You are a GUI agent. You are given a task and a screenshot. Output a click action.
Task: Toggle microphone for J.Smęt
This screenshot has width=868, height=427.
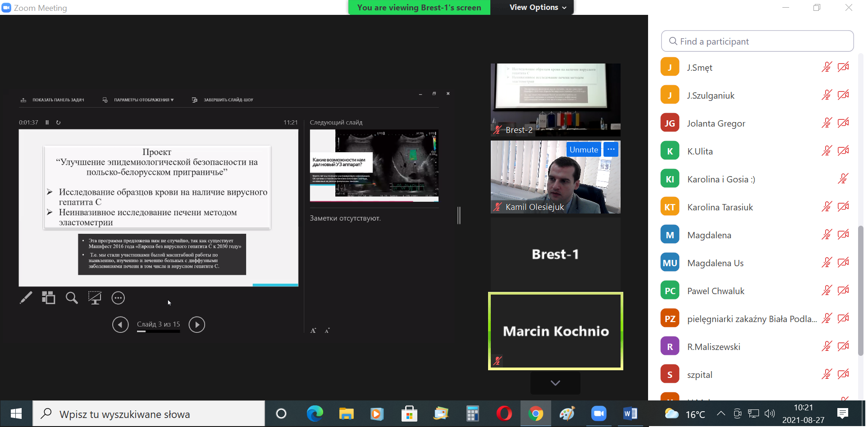826,68
